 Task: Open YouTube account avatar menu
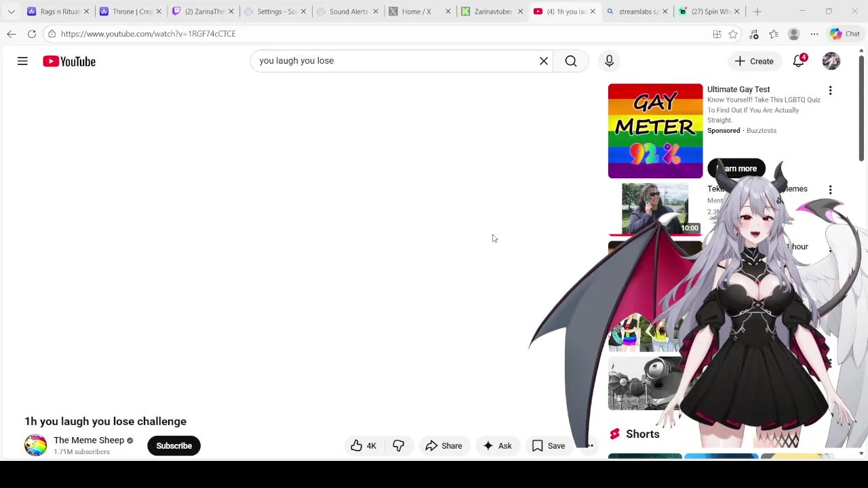pos(831,61)
